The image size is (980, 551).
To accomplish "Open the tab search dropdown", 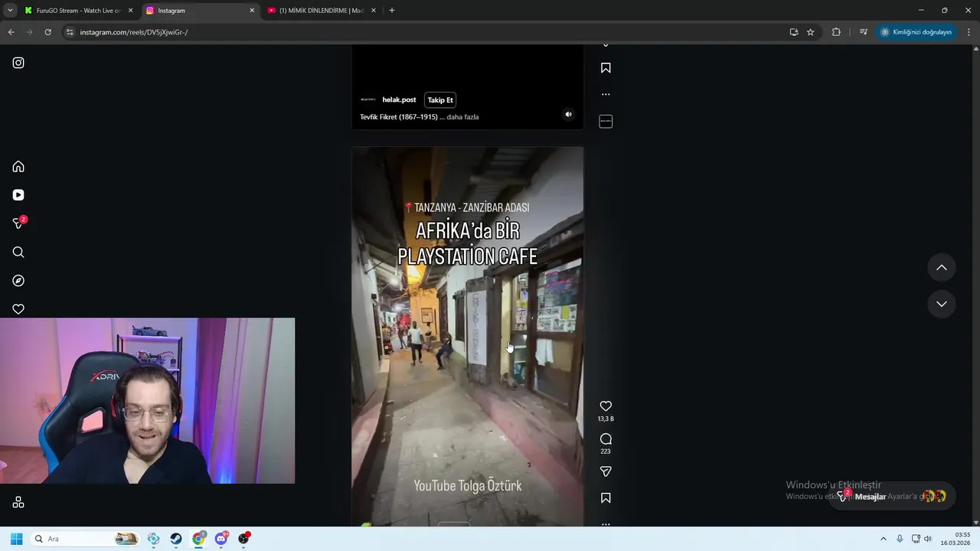I will coord(10,11).
